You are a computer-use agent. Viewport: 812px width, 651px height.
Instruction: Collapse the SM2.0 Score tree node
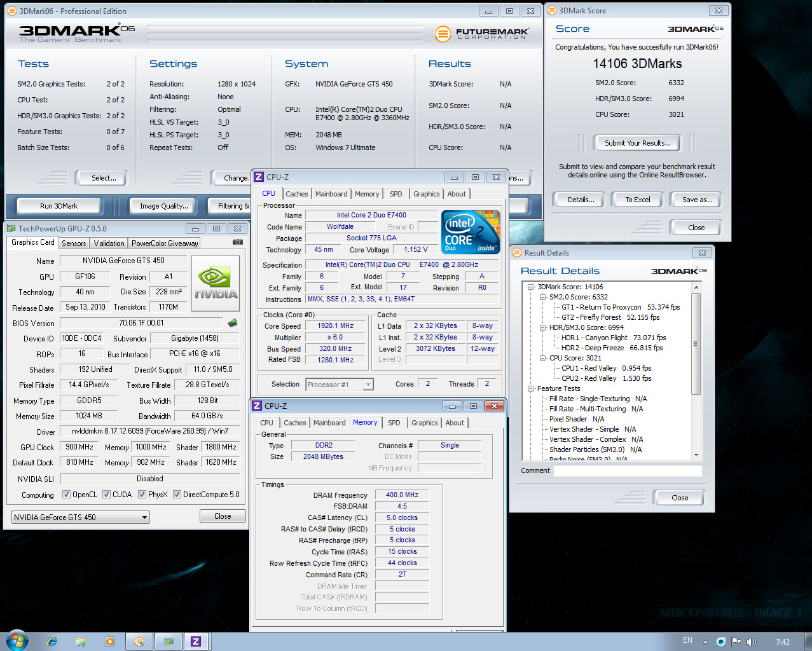pos(543,297)
